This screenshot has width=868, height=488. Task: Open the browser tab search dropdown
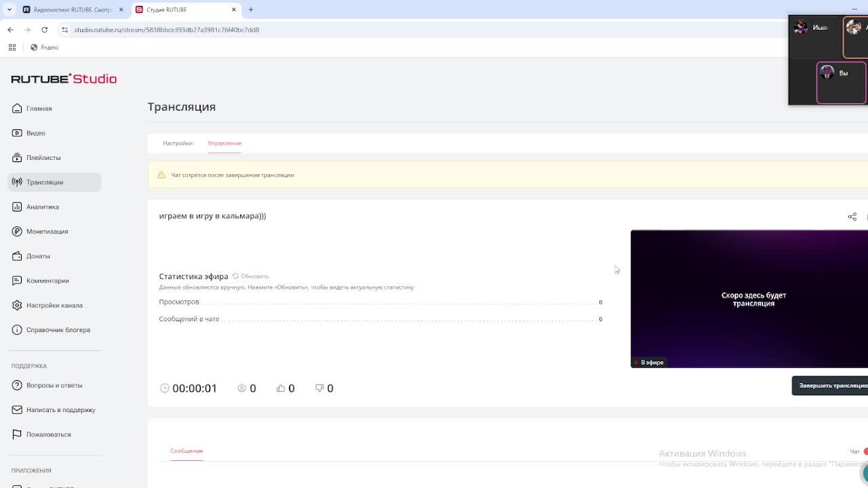(9, 9)
